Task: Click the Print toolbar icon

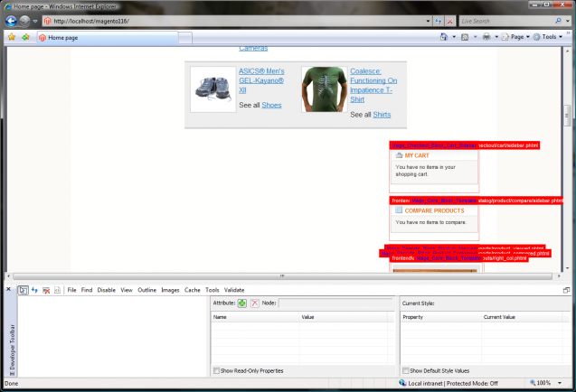Action: (486, 37)
